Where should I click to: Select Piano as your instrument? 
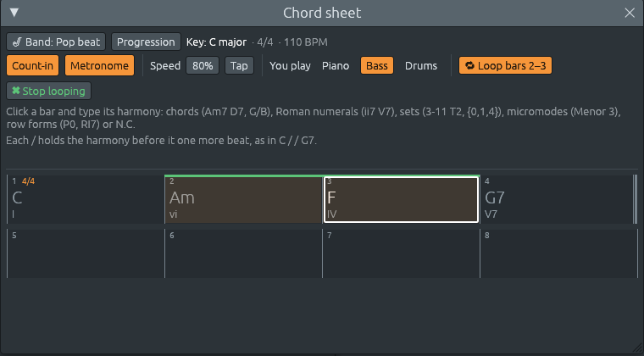(336, 66)
